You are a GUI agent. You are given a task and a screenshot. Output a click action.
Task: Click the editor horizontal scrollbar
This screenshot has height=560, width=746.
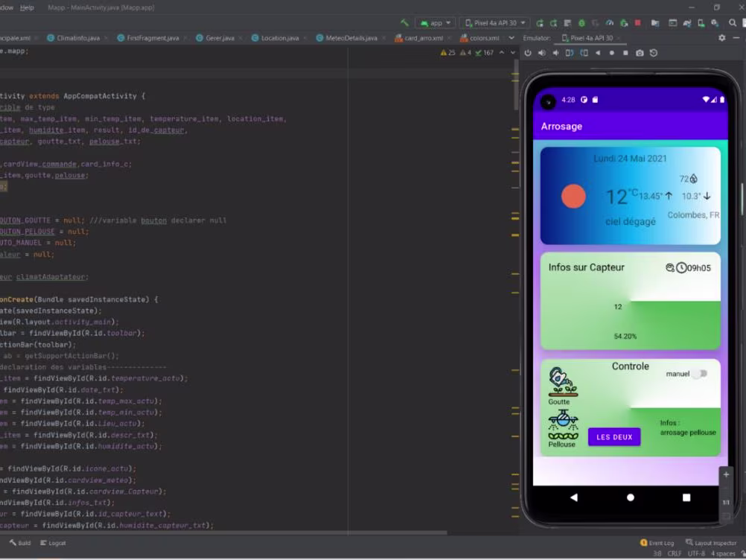pos(223,532)
